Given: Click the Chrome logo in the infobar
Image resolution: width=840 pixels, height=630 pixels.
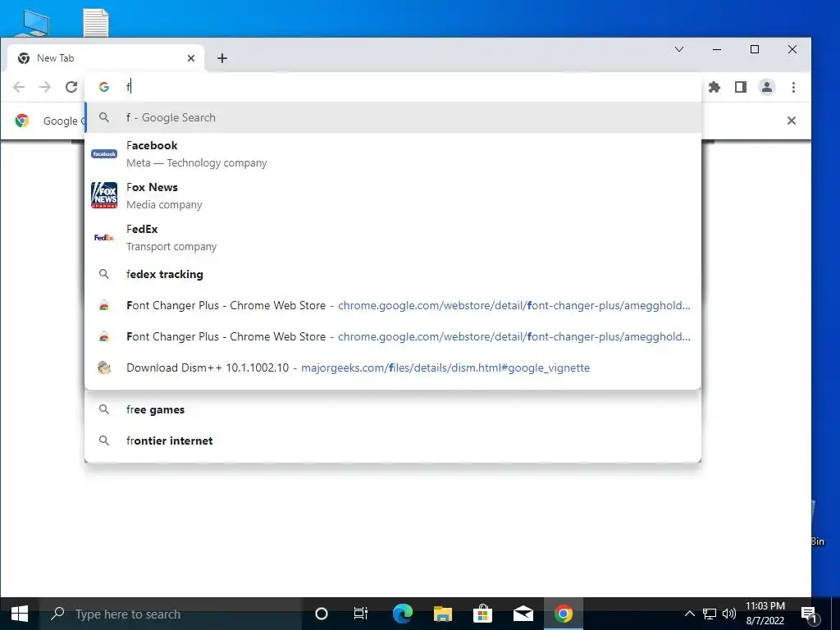Looking at the screenshot, I should point(22,121).
